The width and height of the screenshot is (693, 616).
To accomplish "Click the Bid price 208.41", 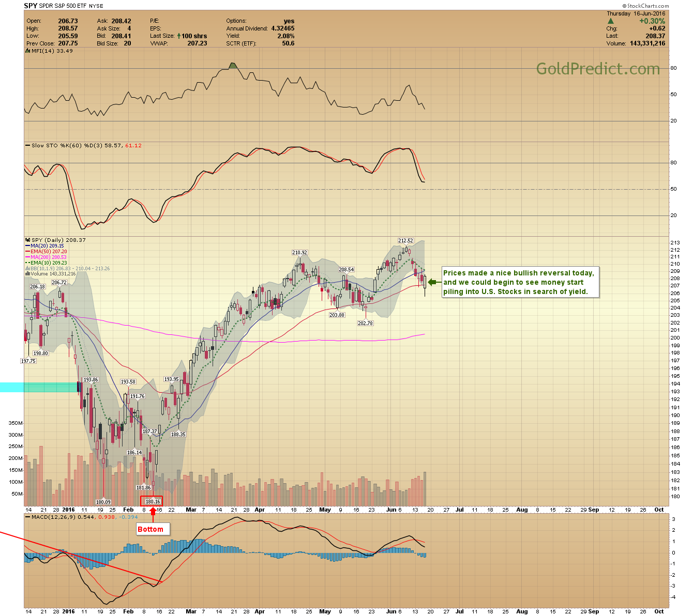I will tap(121, 36).
